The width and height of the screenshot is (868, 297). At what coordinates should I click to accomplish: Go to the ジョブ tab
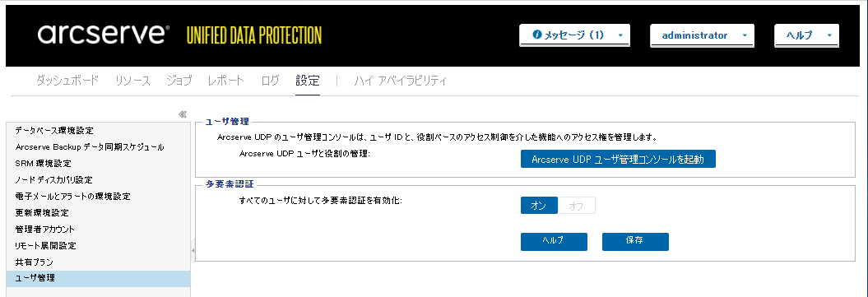[179, 81]
